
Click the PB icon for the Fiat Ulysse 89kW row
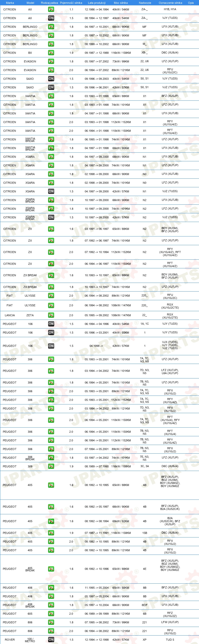click(51, 296)
